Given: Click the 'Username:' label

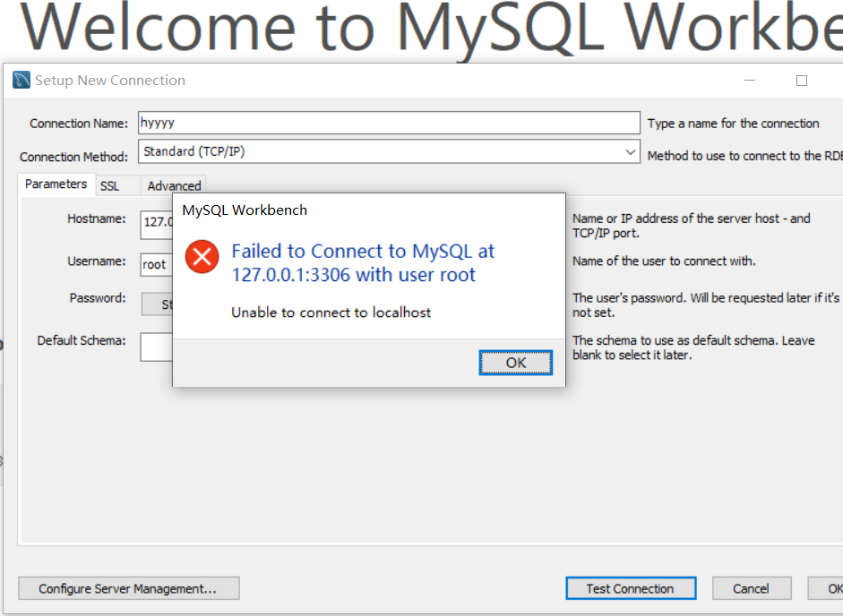Looking at the screenshot, I should coord(96,261).
